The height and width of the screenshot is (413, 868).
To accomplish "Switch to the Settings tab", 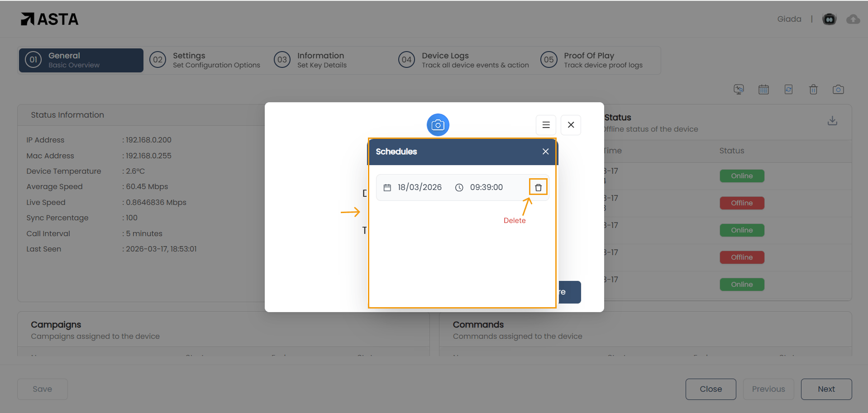I will [x=206, y=60].
